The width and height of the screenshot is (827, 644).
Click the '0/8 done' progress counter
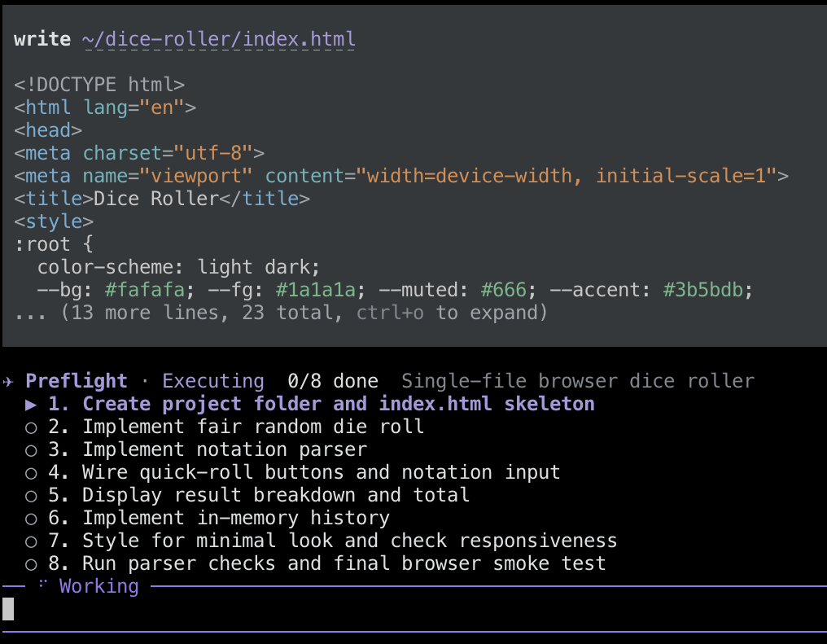click(333, 381)
